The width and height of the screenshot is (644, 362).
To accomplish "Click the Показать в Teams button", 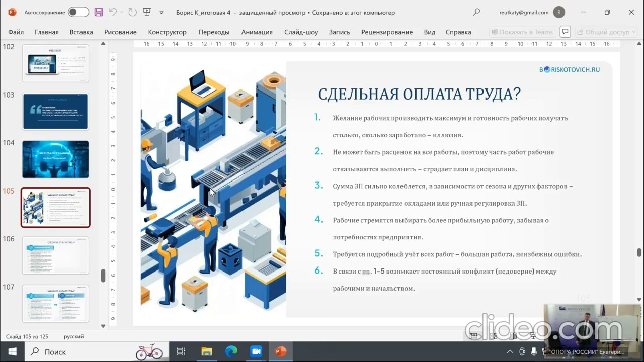I will (523, 32).
